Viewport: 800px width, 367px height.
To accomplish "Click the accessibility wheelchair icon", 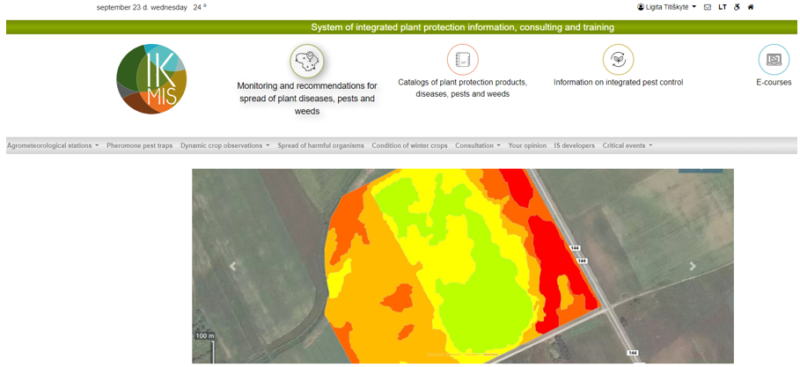I will [737, 7].
